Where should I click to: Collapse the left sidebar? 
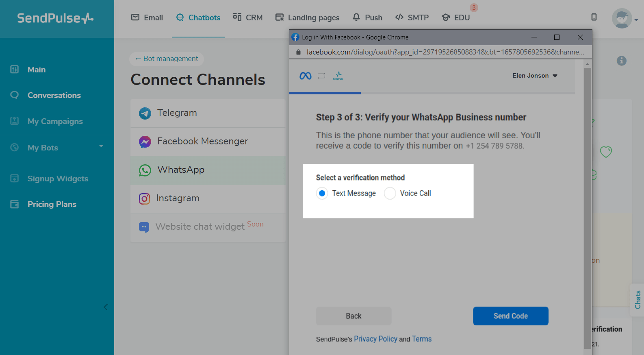[106, 307]
